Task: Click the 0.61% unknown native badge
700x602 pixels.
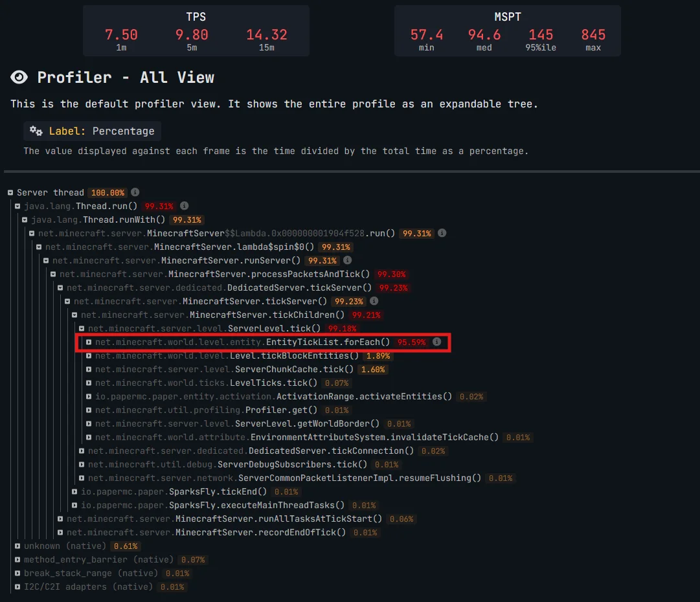Action: pos(126,546)
